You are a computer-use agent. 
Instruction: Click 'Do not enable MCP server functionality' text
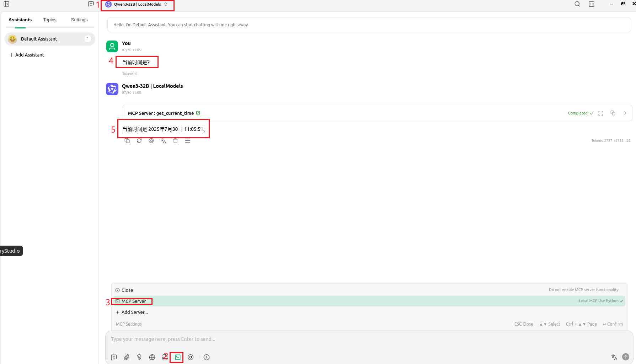click(x=584, y=290)
